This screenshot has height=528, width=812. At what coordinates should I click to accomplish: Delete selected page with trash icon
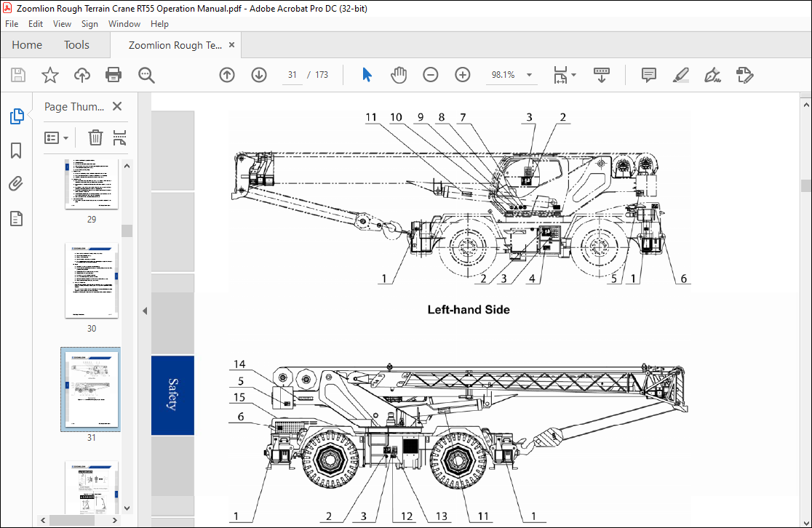pyautogui.click(x=95, y=137)
